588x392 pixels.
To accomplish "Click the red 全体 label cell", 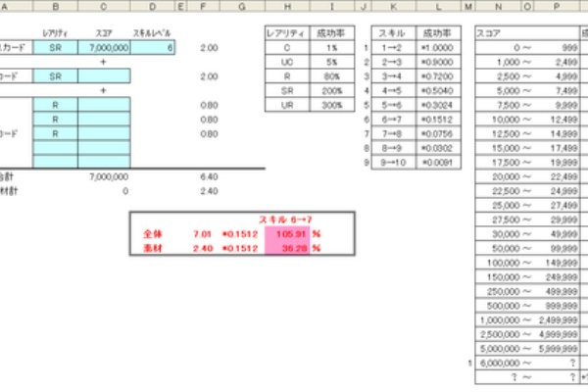I will click(x=152, y=235).
